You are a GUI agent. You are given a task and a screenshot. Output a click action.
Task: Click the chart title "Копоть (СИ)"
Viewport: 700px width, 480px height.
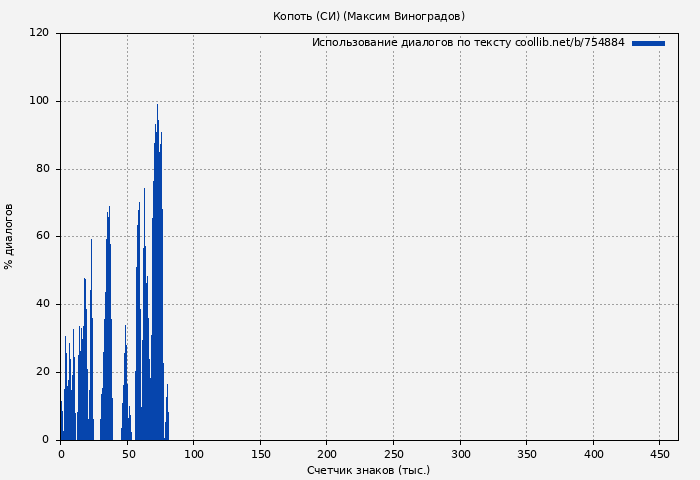[x=368, y=16]
